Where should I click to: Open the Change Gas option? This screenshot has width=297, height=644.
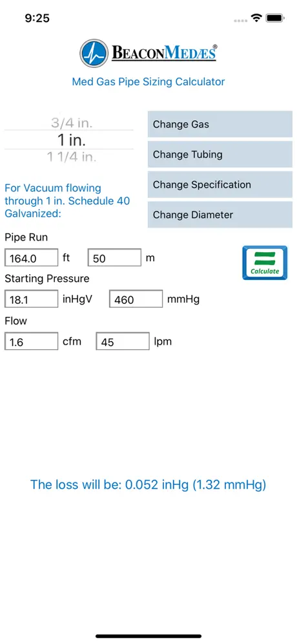click(x=220, y=124)
